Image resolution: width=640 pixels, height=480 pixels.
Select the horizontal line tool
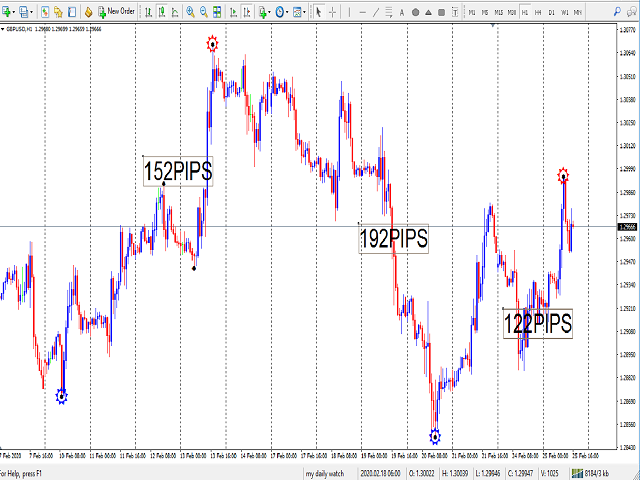click(362, 12)
